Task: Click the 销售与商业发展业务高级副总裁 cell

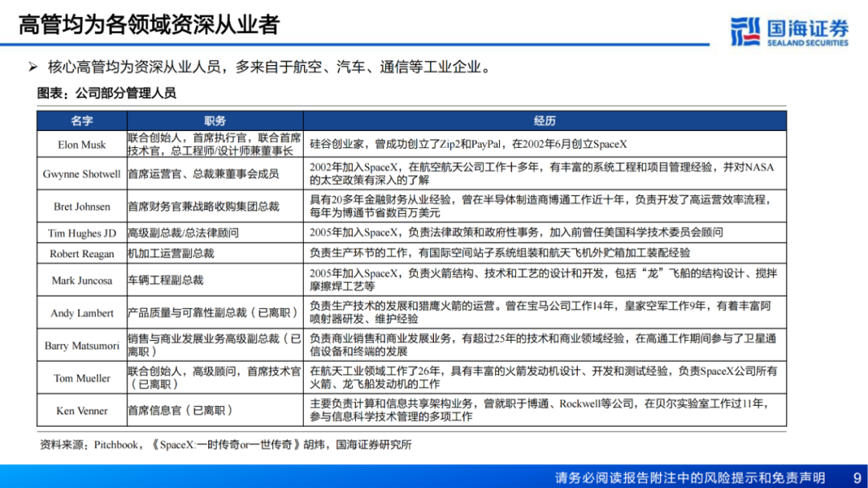Action: [215, 346]
